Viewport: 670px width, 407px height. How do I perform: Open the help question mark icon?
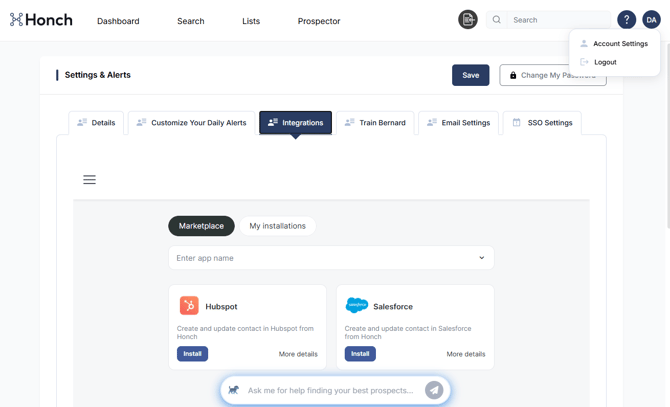click(626, 20)
